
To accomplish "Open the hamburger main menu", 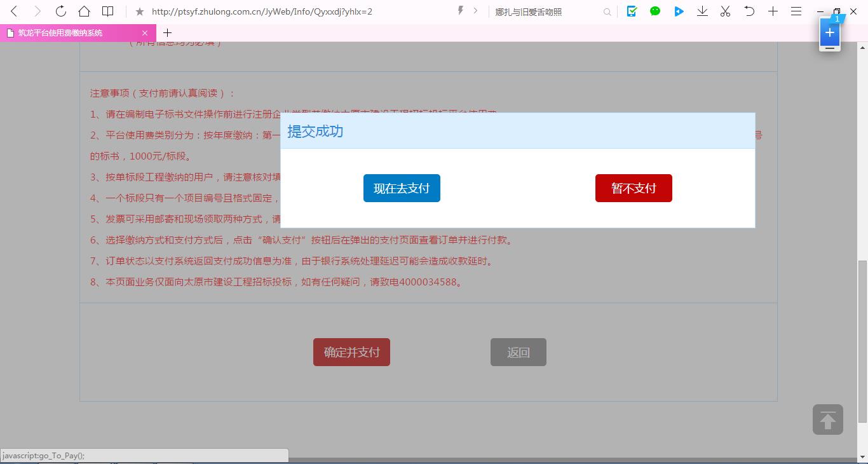I will tap(796, 11).
